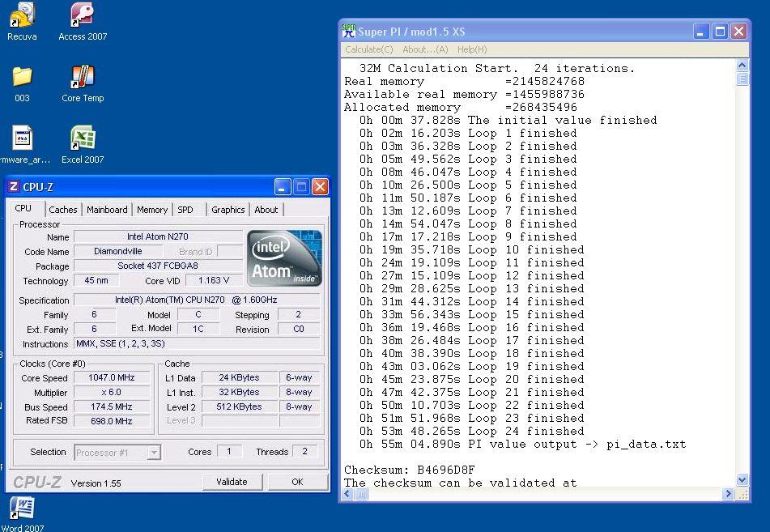Viewport: 770px width, 532px height.
Task: Launch Core Temp from the desktop
Action: click(x=83, y=83)
